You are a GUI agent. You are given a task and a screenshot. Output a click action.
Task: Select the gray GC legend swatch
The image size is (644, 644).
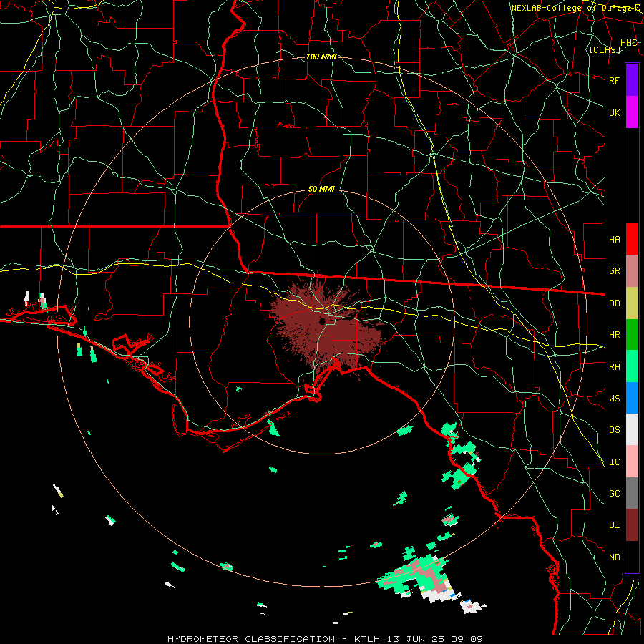[632, 493]
